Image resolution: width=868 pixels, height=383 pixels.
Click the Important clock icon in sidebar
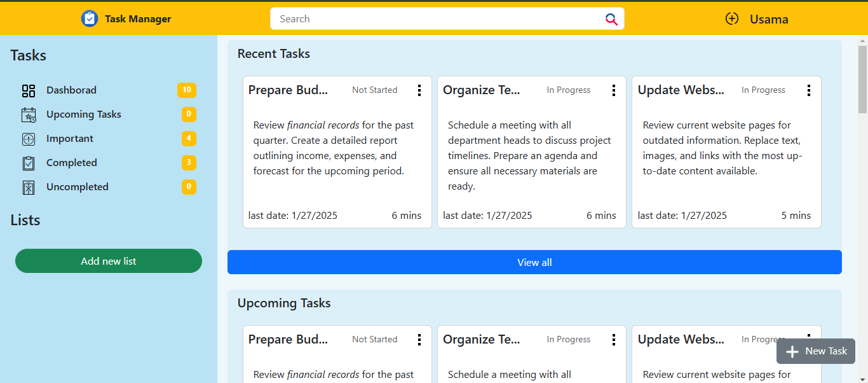[x=29, y=139]
